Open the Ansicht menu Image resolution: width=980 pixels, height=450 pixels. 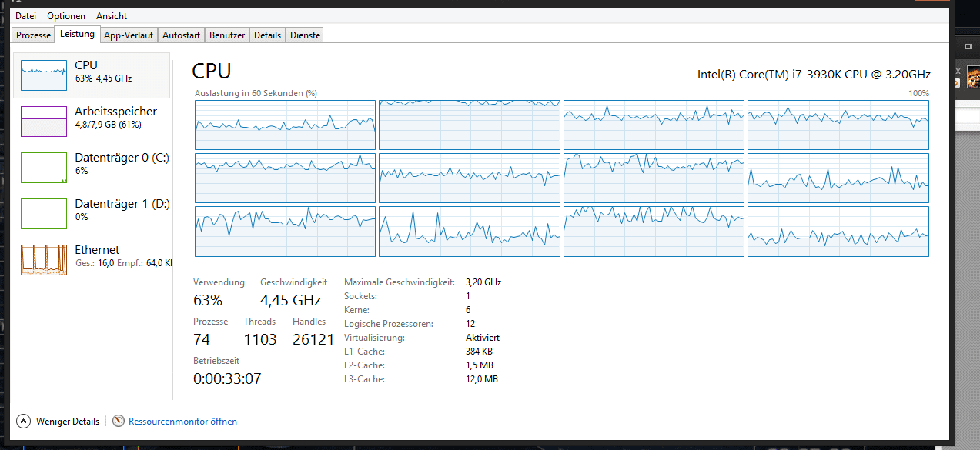pyautogui.click(x=112, y=16)
